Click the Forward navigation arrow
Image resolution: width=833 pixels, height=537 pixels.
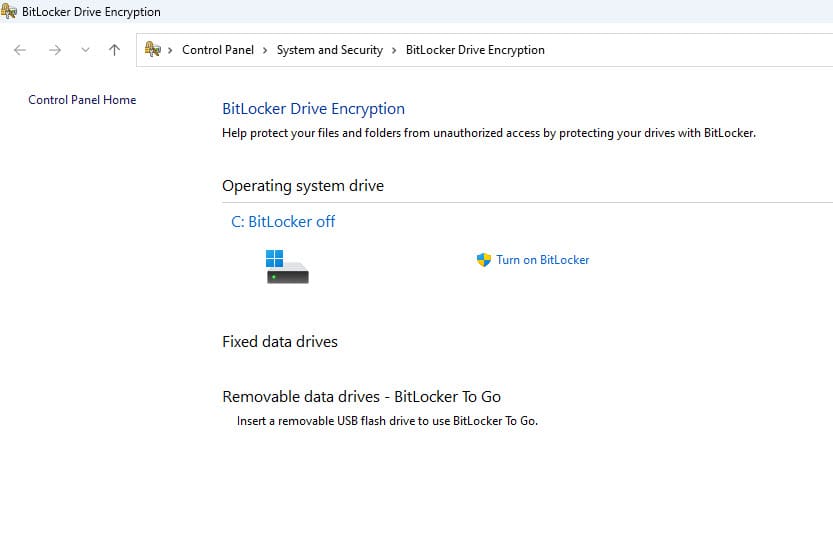tap(55, 50)
